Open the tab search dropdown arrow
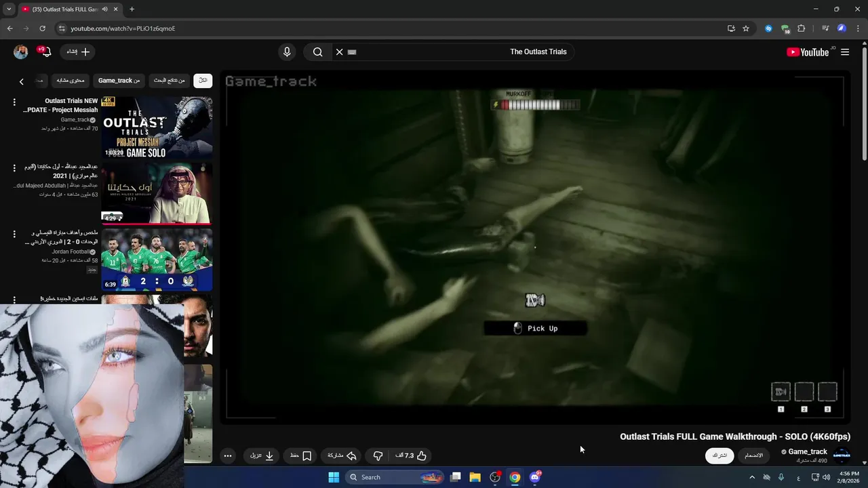This screenshot has height=488, width=868. 9,9
